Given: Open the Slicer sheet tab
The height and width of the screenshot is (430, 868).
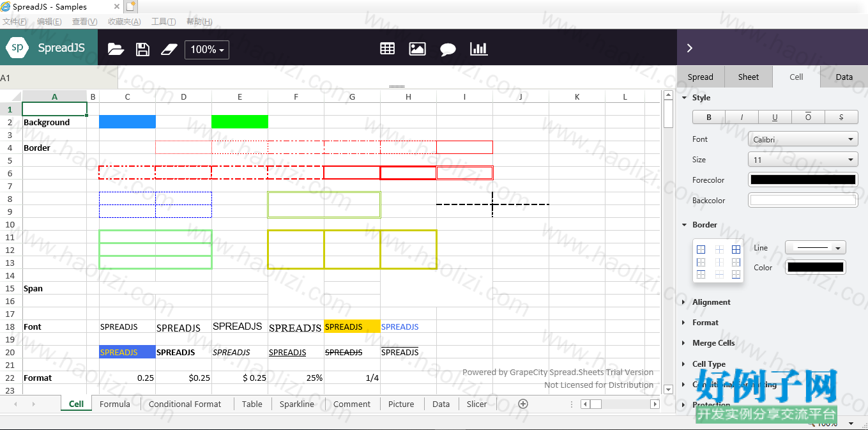Looking at the screenshot, I should (477, 404).
